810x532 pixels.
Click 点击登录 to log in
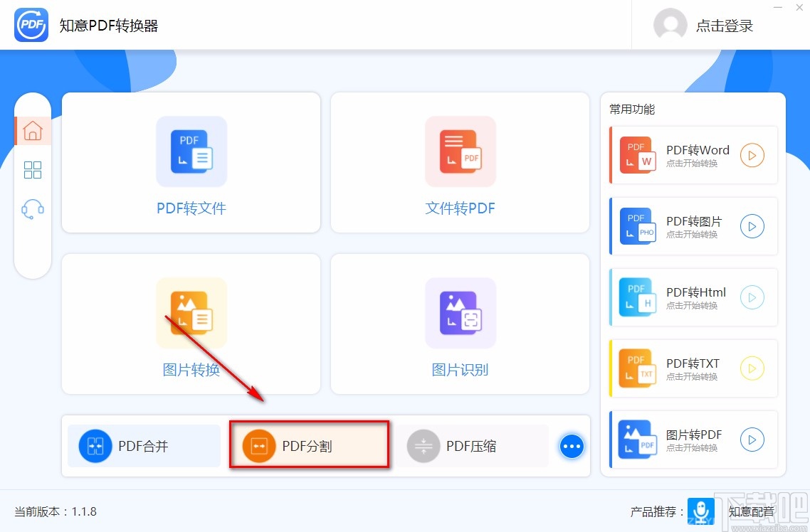tap(725, 26)
